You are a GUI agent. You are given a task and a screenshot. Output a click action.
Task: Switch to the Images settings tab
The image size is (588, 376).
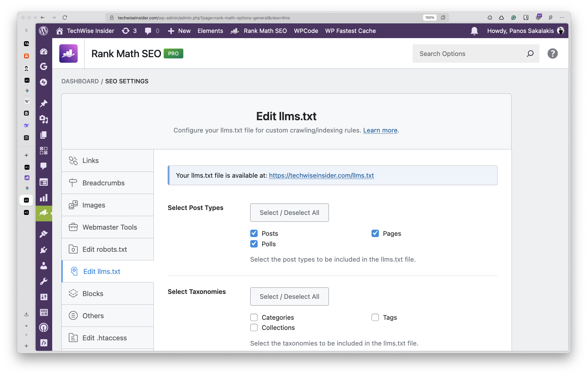coord(107,205)
